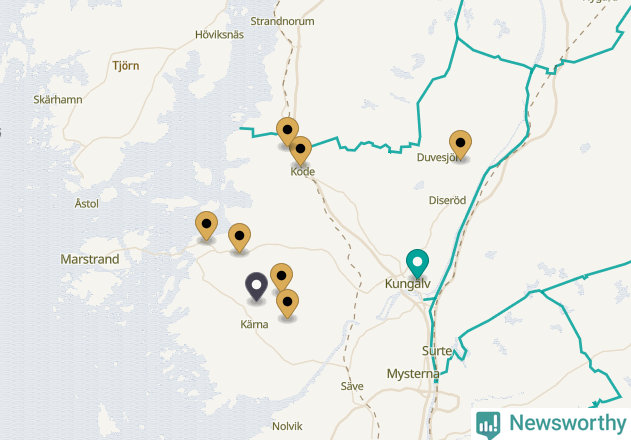Click the Diseröd place label
The image size is (631, 440).
coord(447,200)
